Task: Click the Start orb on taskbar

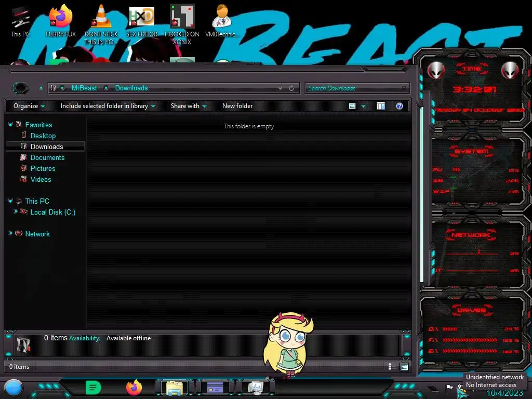Action: coord(13,388)
